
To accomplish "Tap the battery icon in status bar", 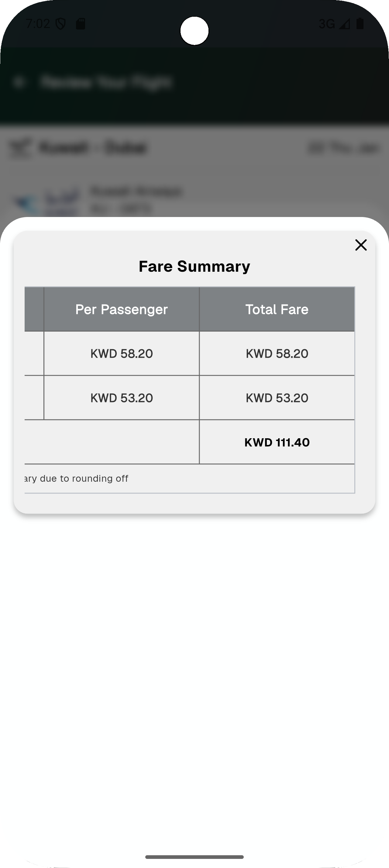I will point(360,24).
